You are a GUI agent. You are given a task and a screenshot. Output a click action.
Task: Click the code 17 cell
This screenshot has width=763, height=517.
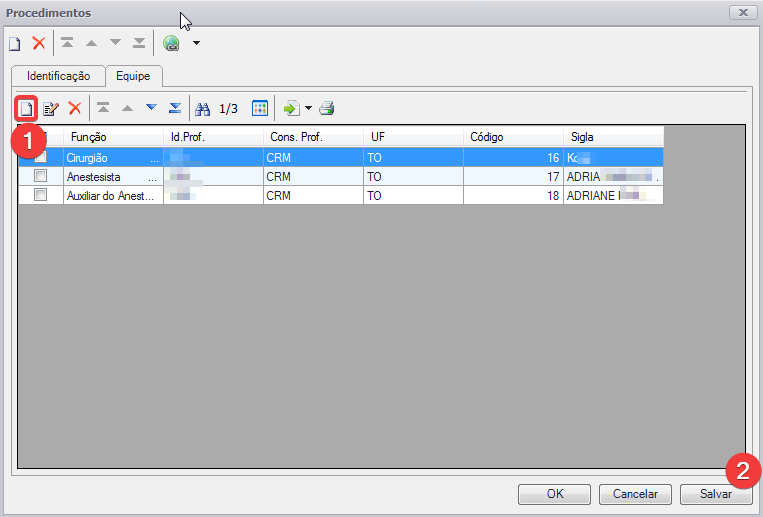513,177
